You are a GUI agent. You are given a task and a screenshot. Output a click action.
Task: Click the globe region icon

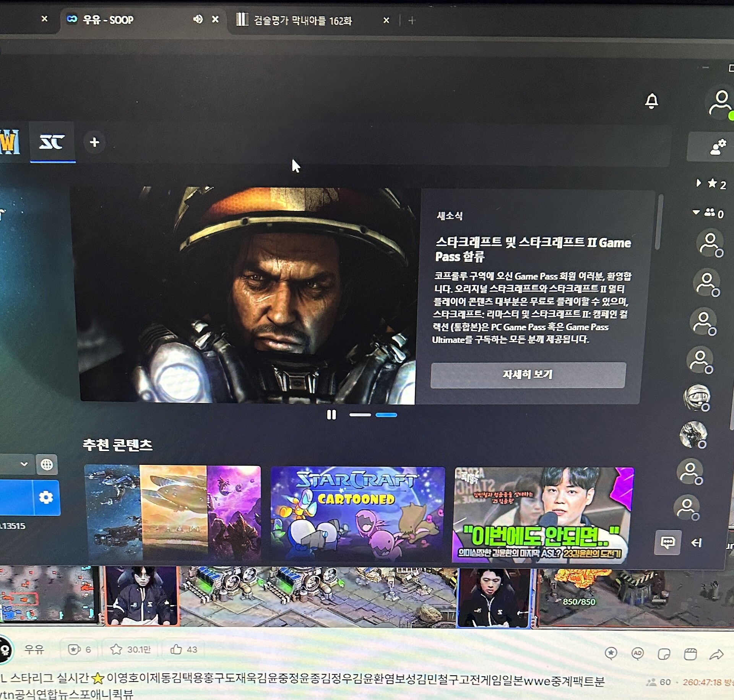click(x=47, y=464)
